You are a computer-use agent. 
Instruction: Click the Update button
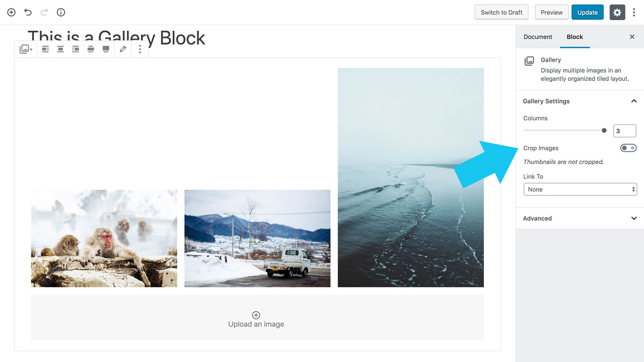pos(587,13)
